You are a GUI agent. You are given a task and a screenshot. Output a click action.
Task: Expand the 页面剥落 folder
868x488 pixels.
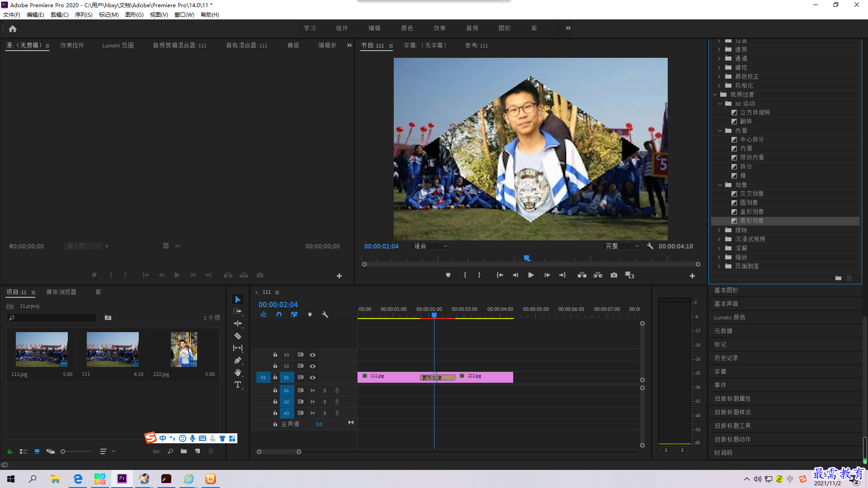[719, 266]
